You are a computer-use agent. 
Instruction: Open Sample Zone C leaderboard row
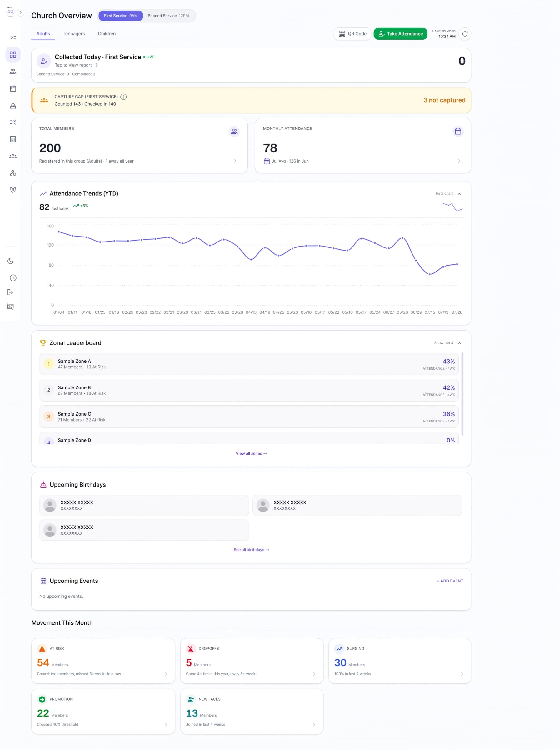(x=249, y=417)
